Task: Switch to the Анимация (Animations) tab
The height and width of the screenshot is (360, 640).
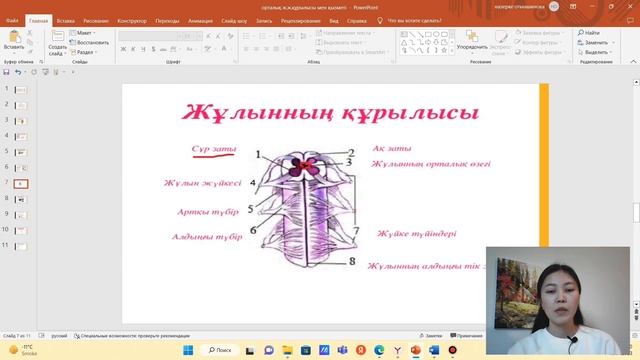Action: pos(200,20)
